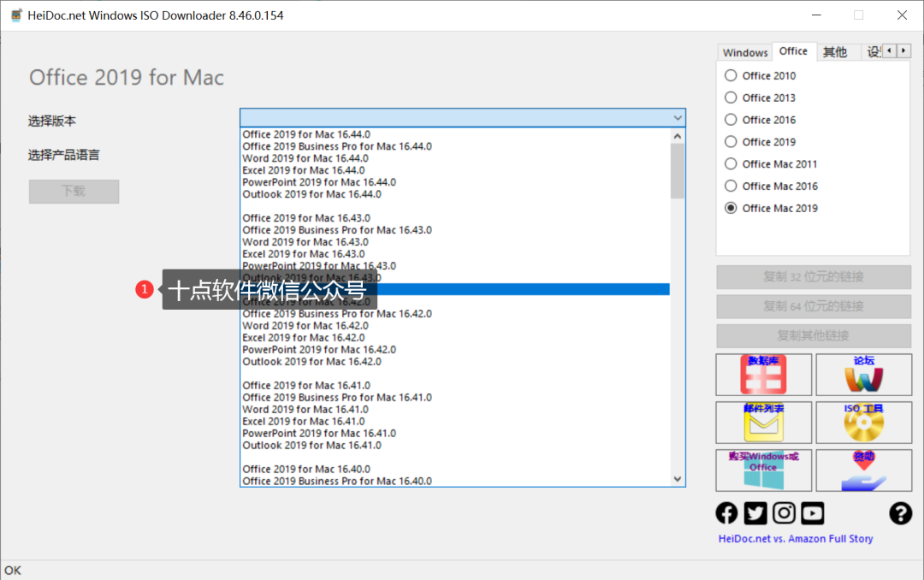The image size is (924, 580).
Task: Open the forum W icon button
Action: pyautogui.click(x=864, y=375)
